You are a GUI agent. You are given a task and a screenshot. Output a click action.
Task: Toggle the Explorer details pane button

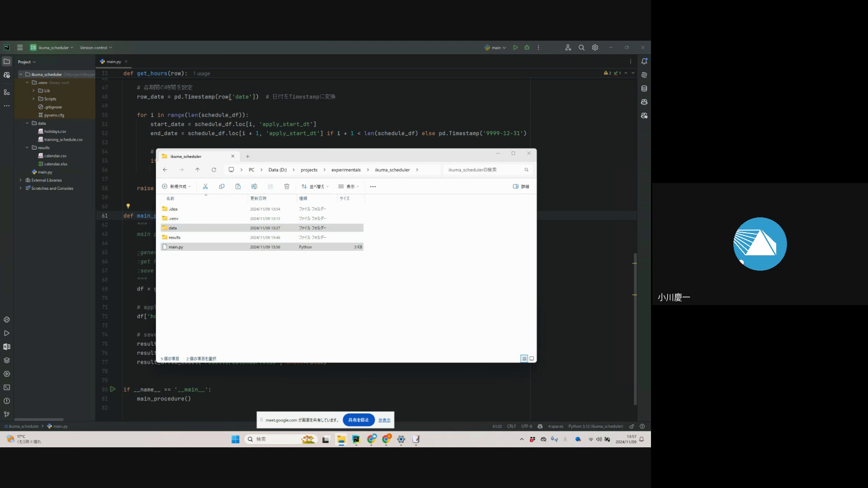(x=521, y=186)
